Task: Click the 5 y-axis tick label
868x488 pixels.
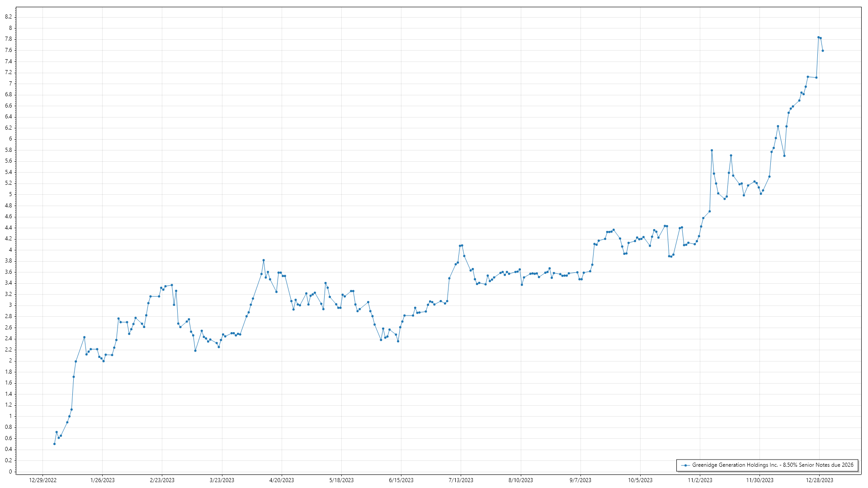Action: pos(10,194)
